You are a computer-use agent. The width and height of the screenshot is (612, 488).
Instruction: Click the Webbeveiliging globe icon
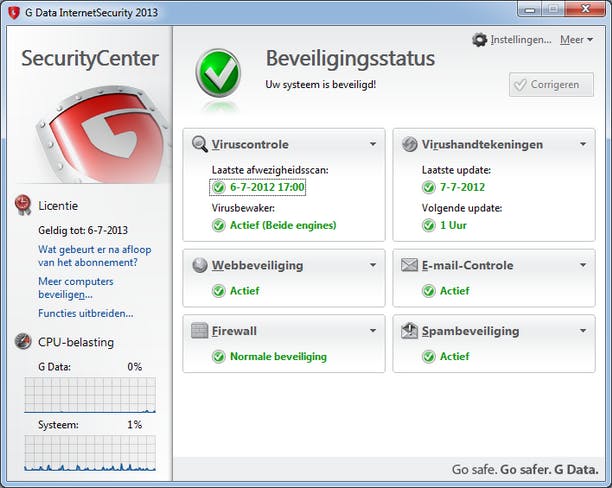tap(199, 265)
